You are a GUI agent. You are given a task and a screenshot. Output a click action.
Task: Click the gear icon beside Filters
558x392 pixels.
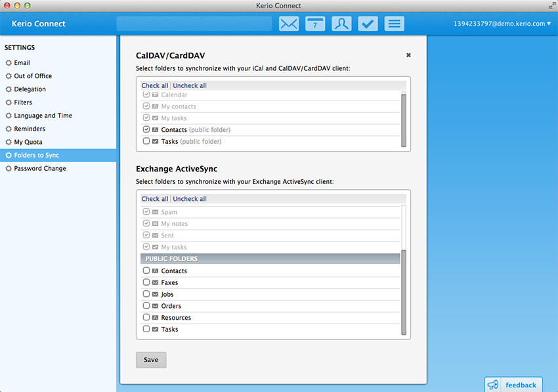click(x=9, y=102)
